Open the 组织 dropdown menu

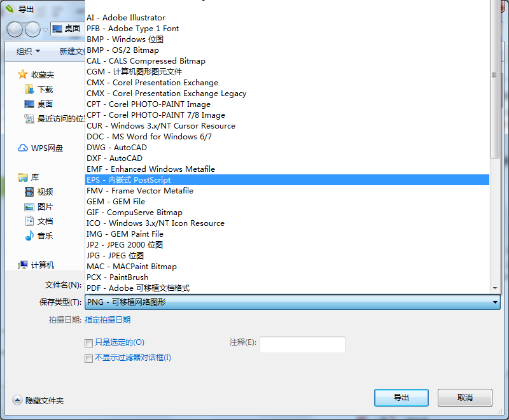click(x=28, y=52)
